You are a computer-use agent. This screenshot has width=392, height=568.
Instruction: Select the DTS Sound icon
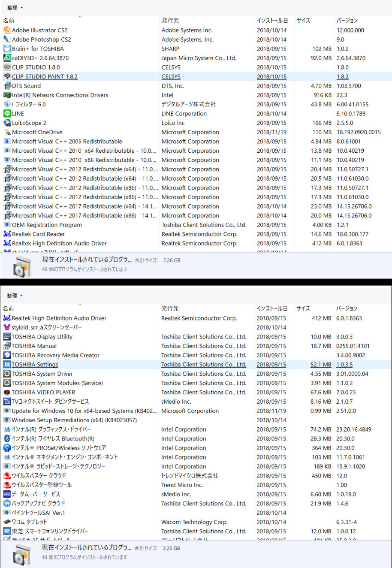click(7, 86)
